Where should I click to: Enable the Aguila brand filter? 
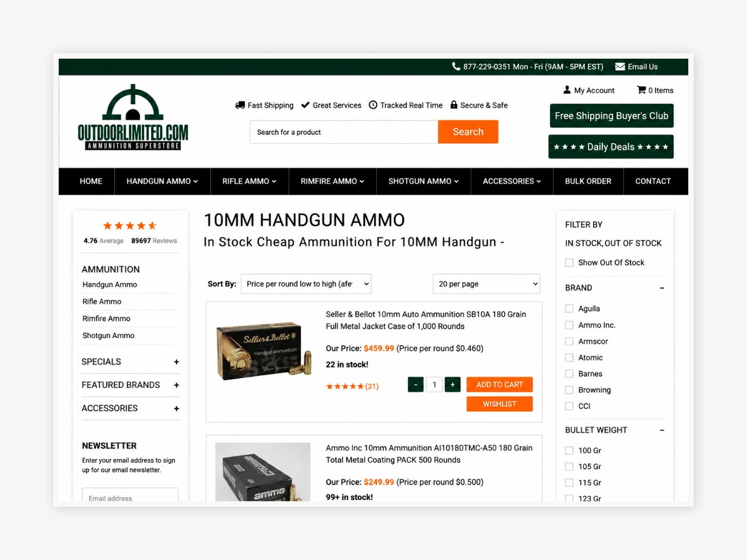(569, 308)
